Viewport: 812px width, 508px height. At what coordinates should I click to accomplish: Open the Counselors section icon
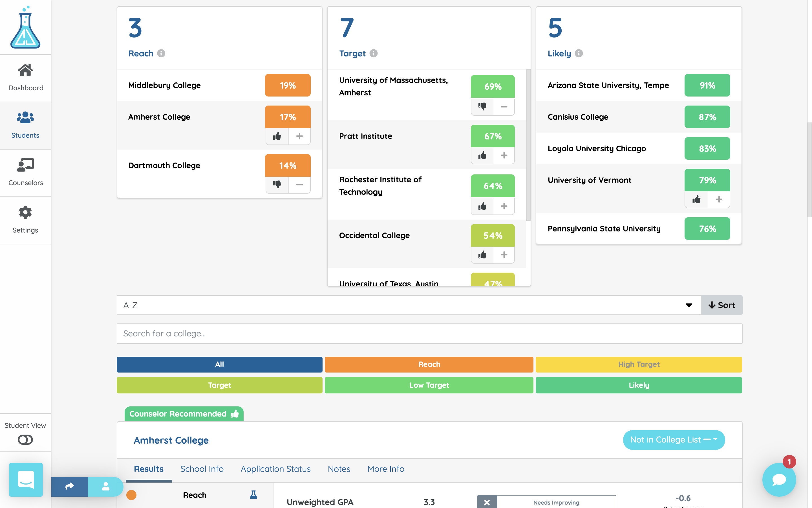25,165
